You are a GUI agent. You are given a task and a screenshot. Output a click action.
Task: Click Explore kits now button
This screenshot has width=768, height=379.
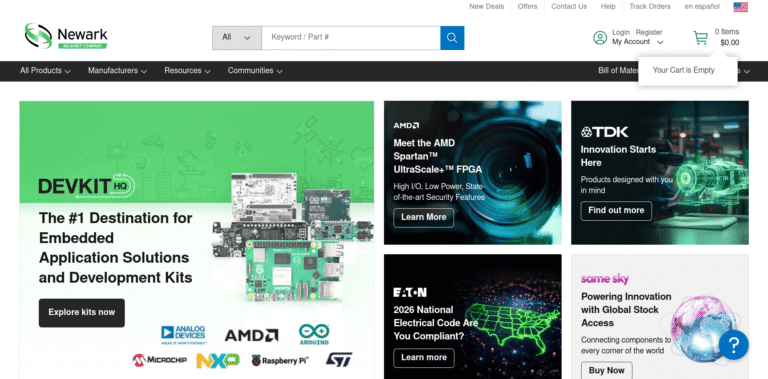(82, 312)
